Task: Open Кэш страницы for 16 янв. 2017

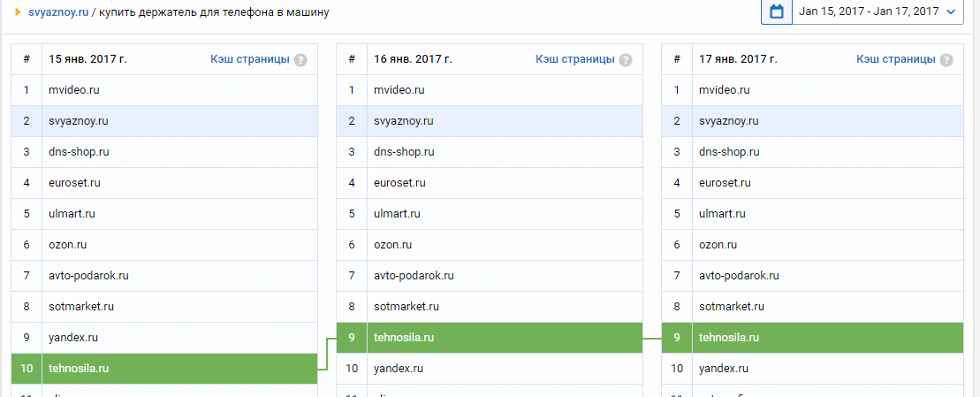Action: [x=575, y=59]
